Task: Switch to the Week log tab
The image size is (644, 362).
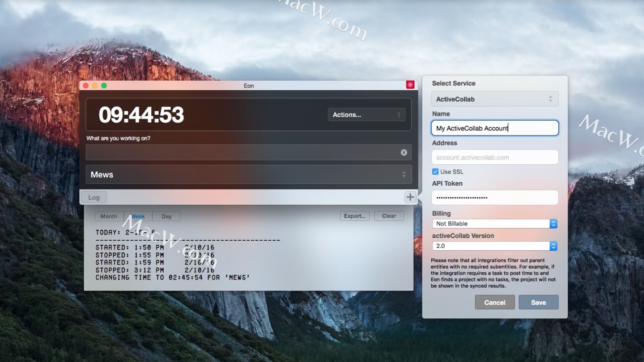Action: click(x=138, y=216)
